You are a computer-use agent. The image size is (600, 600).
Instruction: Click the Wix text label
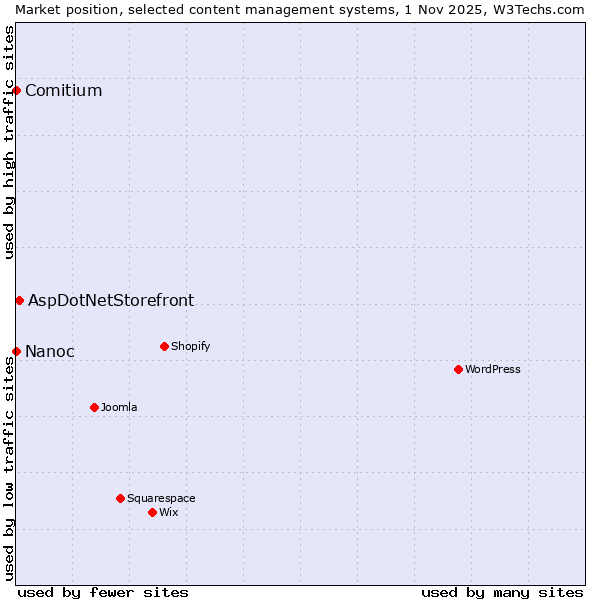(169, 512)
